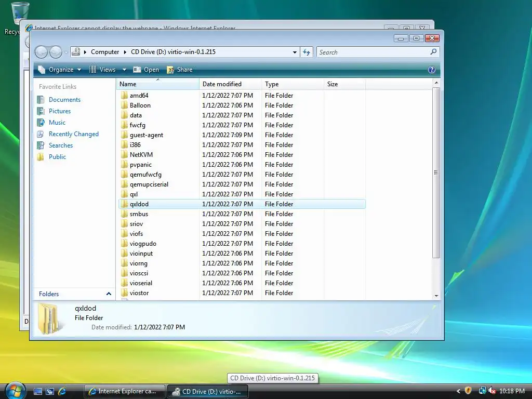This screenshot has height=399, width=532.
Task: Sort by the Name column header
Action: pos(158,84)
